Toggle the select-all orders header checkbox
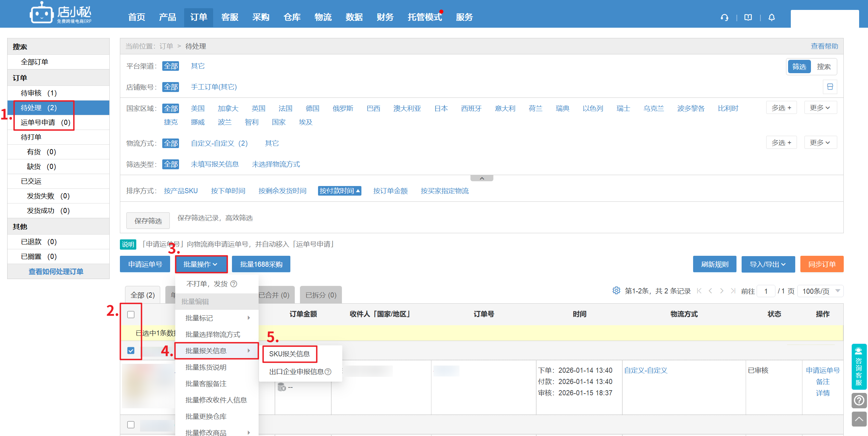 coord(131,315)
